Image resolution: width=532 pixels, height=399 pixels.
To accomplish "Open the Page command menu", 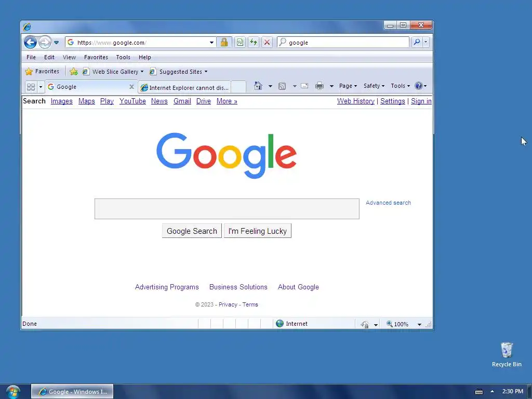I will point(348,86).
